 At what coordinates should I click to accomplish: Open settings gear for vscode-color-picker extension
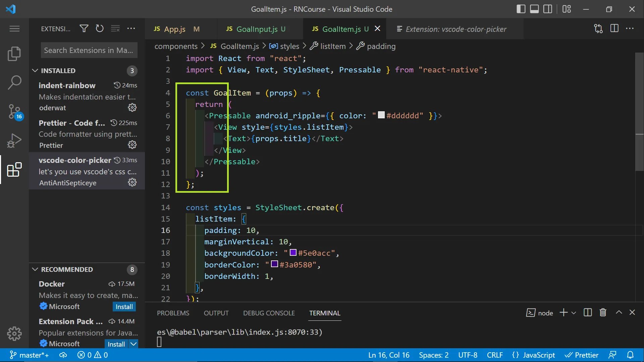132,182
